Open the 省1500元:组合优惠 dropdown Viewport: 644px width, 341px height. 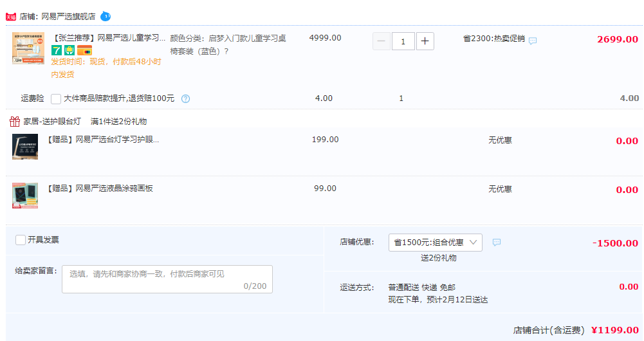pyautogui.click(x=436, y=243)
